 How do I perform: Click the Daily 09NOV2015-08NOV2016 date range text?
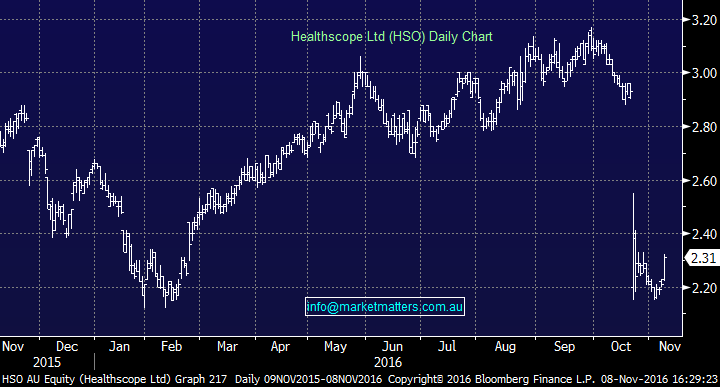tap(308, 379)
